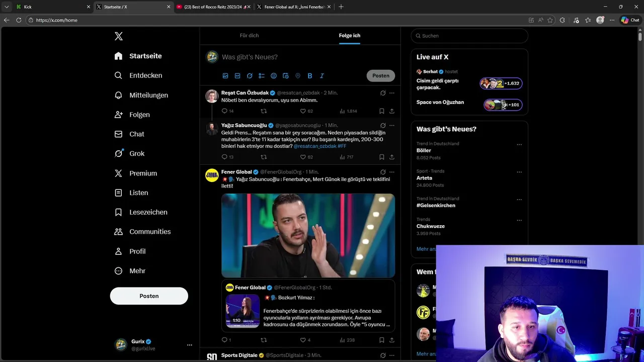
Task: Share Reşat Can Özbudak's post
Action: (392, 111)
